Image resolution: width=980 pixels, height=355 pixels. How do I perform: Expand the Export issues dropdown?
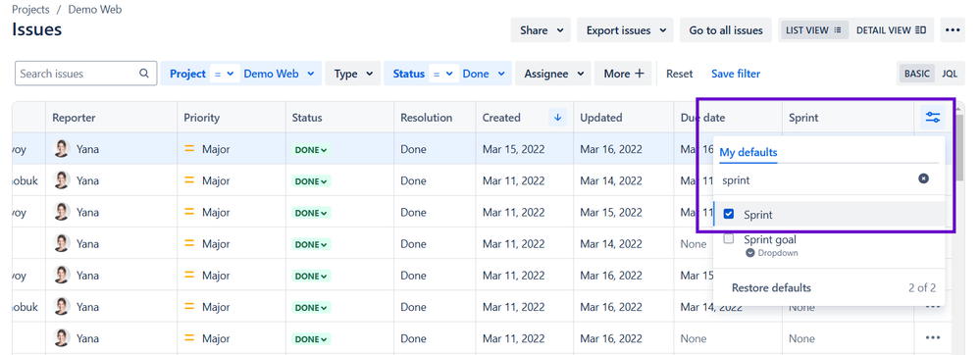point(625,30)
